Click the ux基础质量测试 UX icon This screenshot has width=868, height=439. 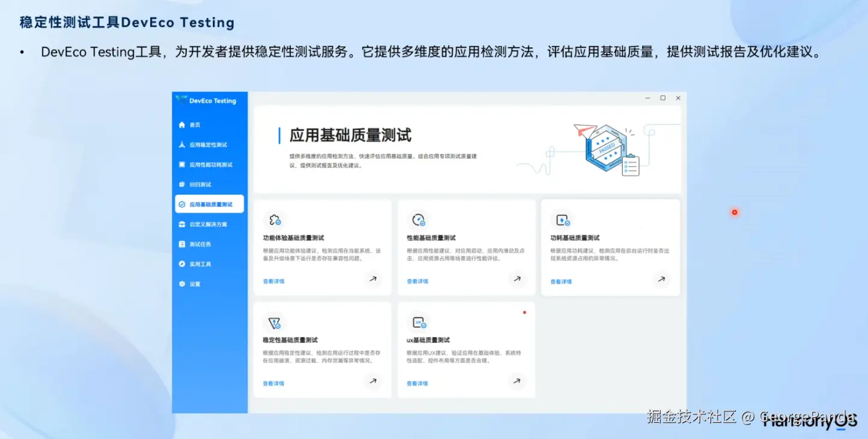point(419,321)
